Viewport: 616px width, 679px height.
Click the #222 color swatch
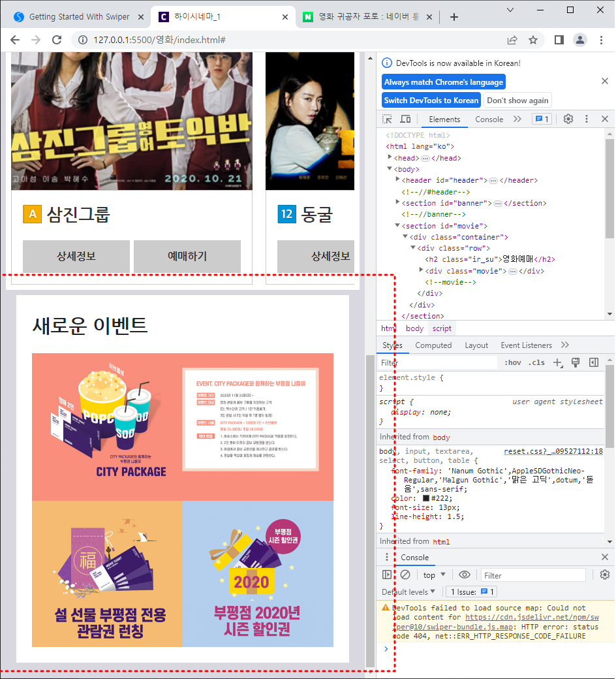pos(426,498)
